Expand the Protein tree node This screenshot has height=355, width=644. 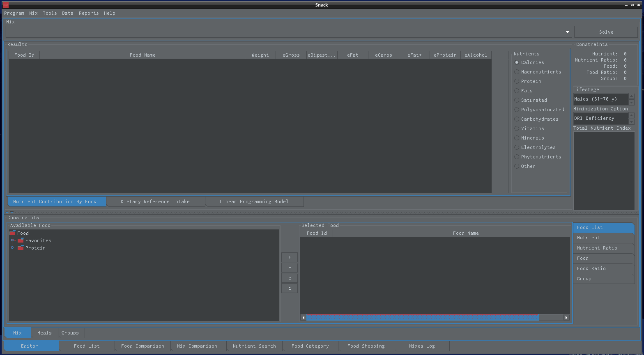tap(13, 248)
